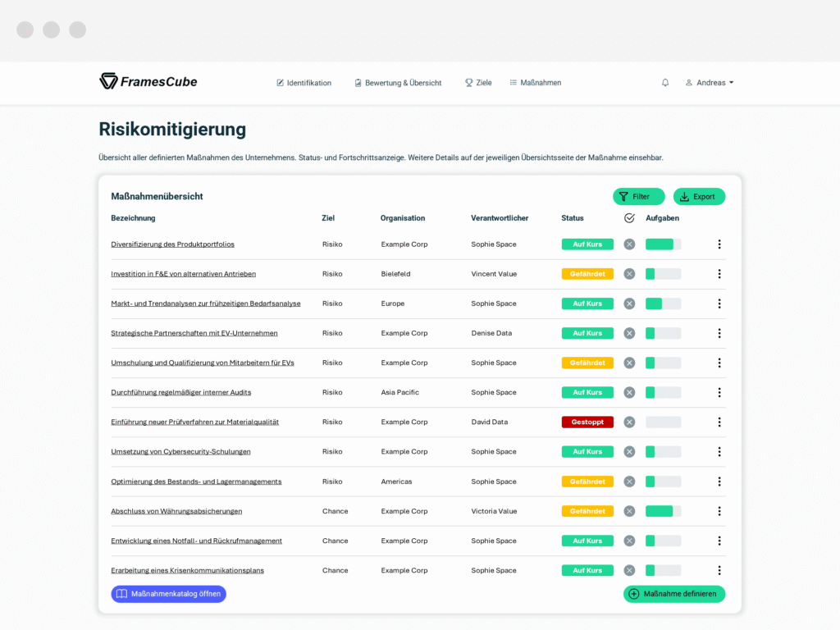Open three-dot menu for Strategische Partnerschaften row
Viewport: 840px width, 630px height.
719,333
